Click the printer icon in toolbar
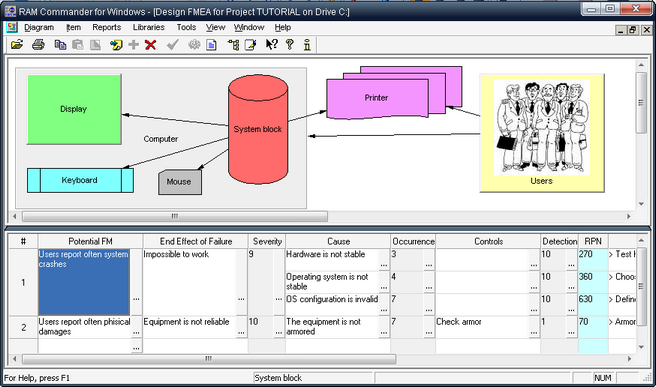 (x=38, y=44)
